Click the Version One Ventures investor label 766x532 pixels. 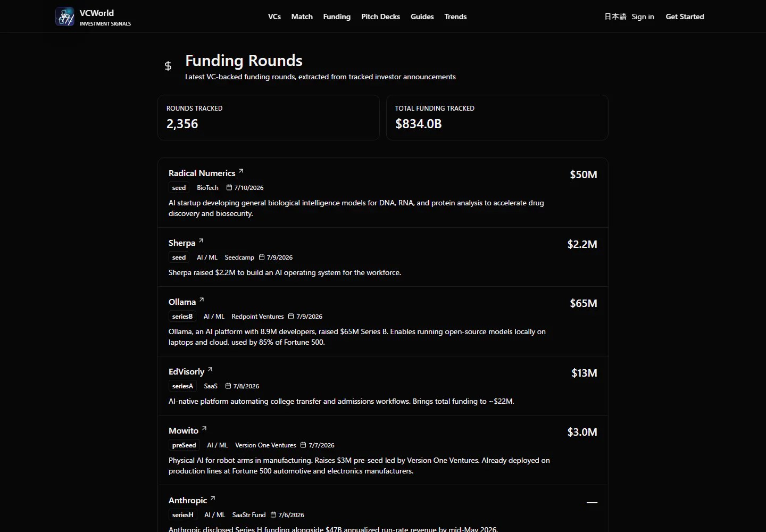point(265,445)
